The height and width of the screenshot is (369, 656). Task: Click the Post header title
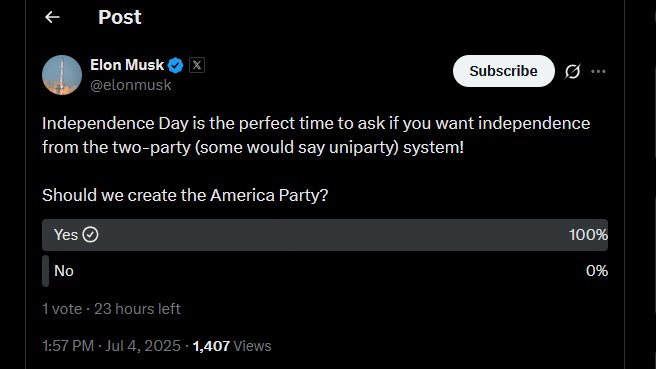(120, 17)
